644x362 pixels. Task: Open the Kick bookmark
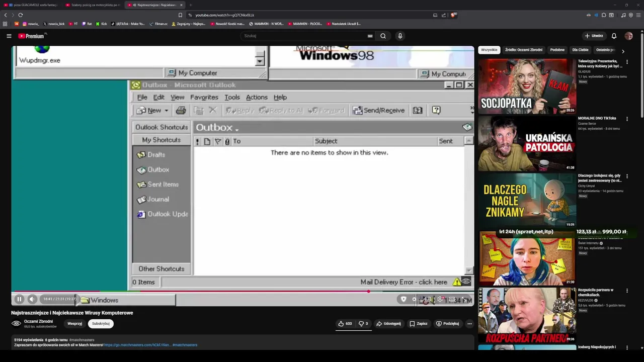click(102, 24)
